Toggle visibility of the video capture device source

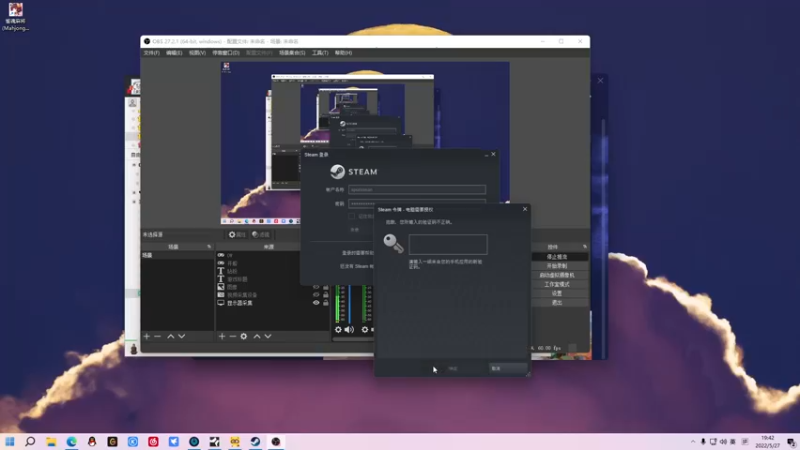[x=316, y=294]
